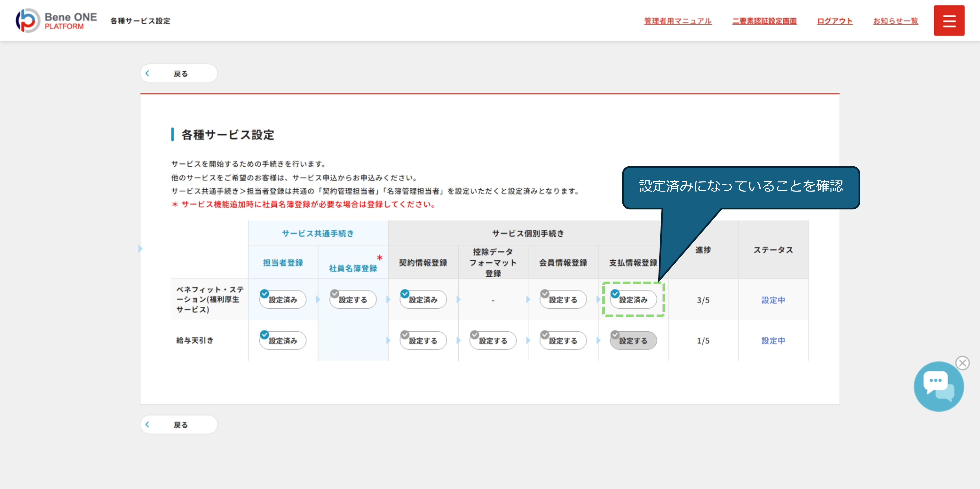Image resolution: width=980 pixels, height=489 pixels.
Task: Click the 各種サービス設定 page heading
Action: click(x=228, y=135)
